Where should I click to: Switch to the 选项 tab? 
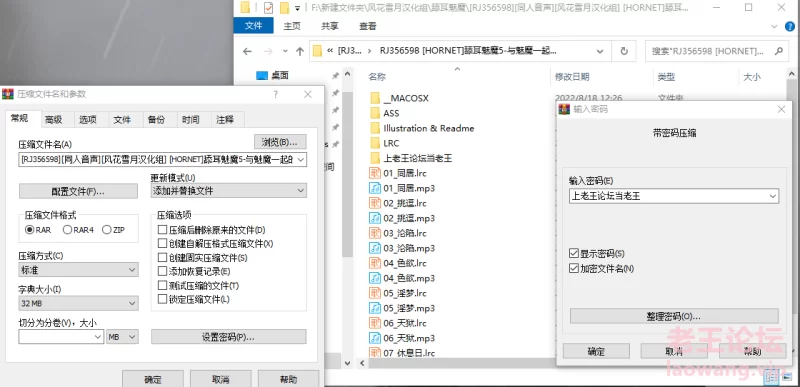(88, 120)
